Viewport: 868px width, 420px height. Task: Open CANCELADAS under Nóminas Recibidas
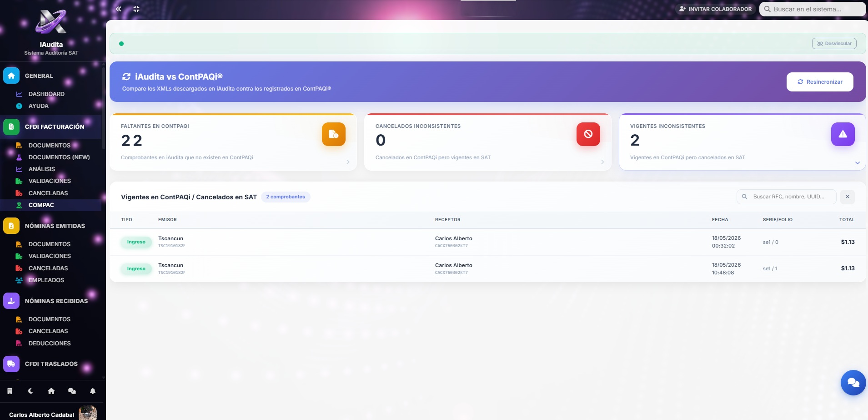(x=48, y=331)
